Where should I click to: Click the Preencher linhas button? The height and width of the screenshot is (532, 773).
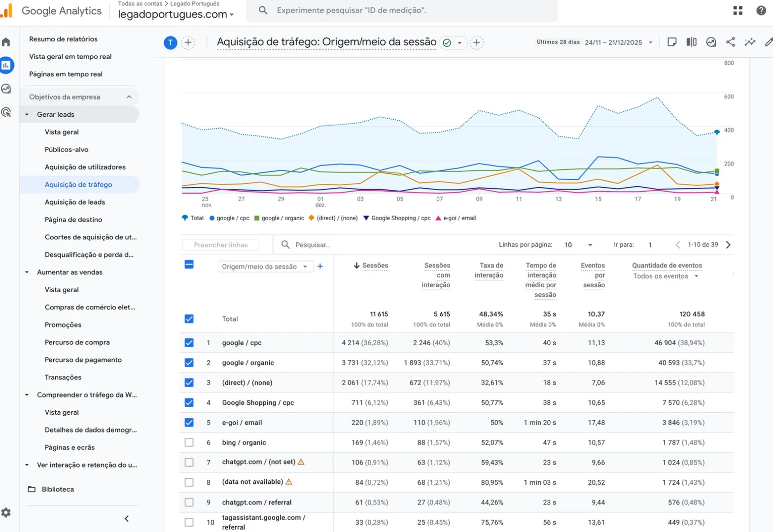coord(221,245)
